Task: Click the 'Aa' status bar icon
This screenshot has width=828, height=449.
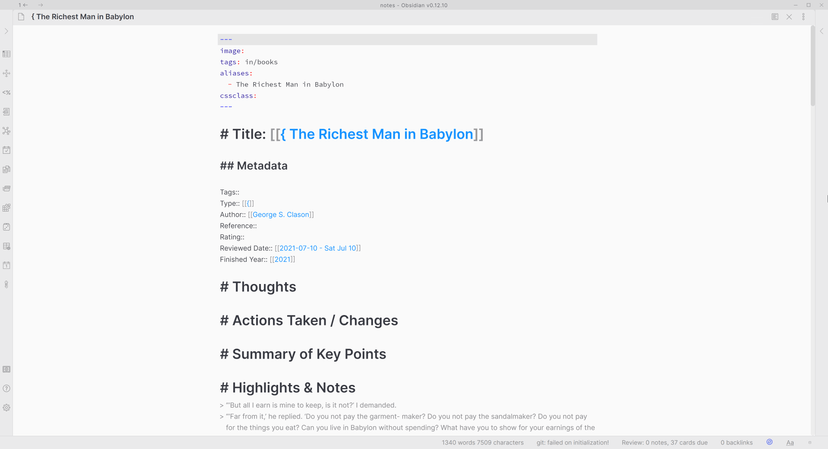Action: tap(790, 443)
